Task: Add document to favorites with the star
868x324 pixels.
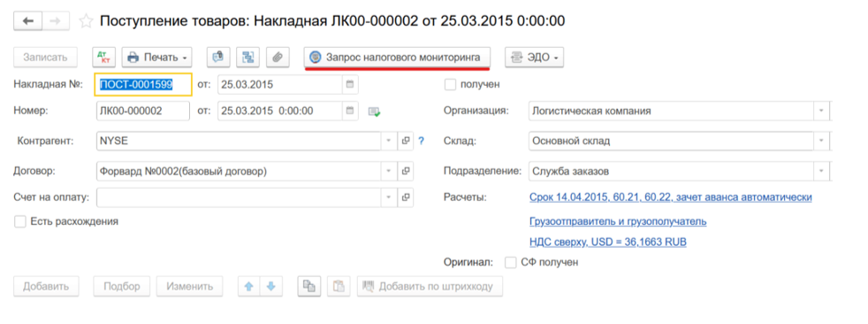Action: coord(86,21)
